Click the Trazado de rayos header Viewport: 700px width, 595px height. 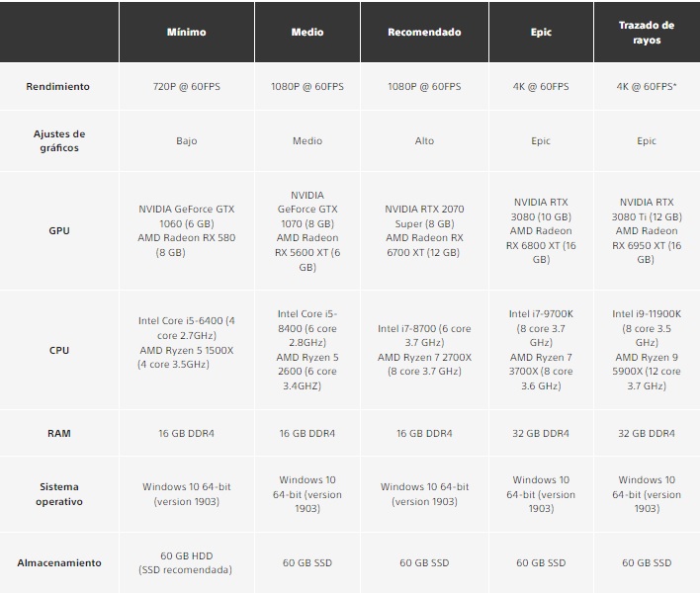647,33
